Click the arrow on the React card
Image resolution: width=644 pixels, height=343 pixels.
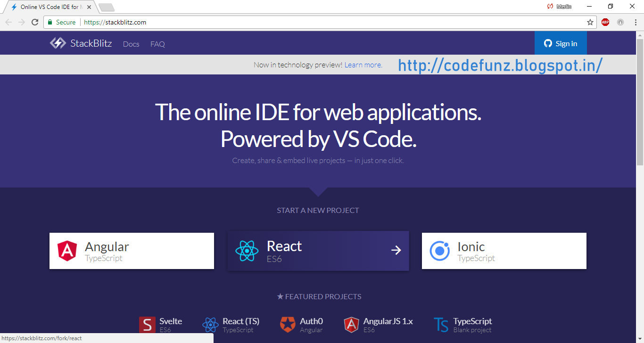coord(396,250)
